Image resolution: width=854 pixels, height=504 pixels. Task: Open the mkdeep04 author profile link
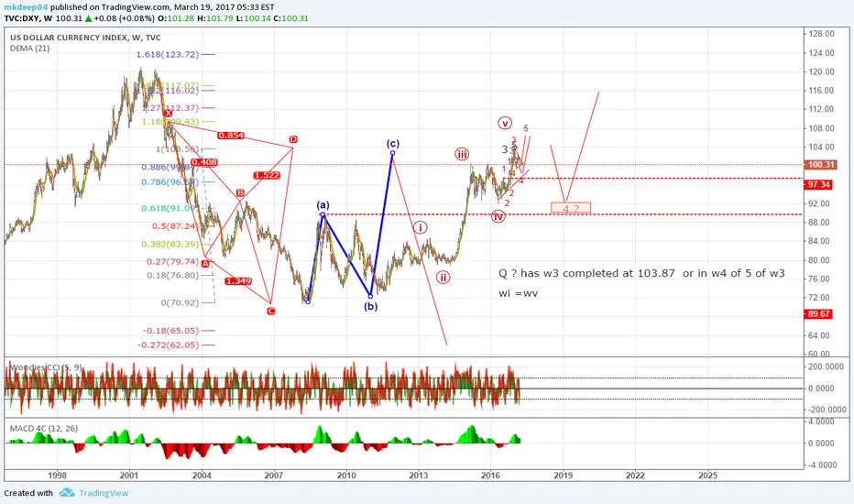pyautogui.click(x=26, y=7)
